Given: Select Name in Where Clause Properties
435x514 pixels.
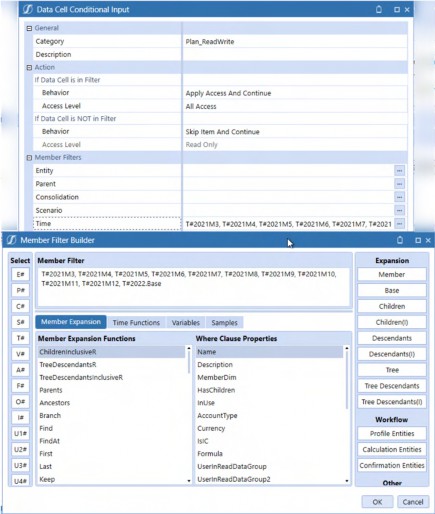Looking at the screenshot, I should click(x=269, y=352).
